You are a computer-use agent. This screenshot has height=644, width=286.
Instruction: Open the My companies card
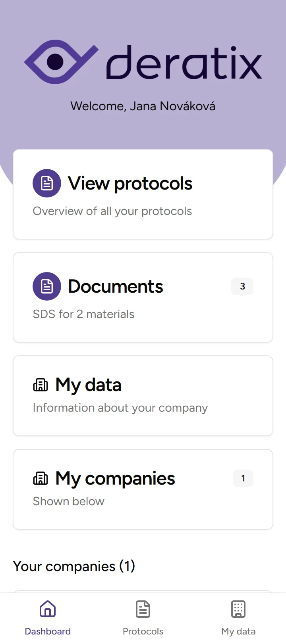point(143,489)
